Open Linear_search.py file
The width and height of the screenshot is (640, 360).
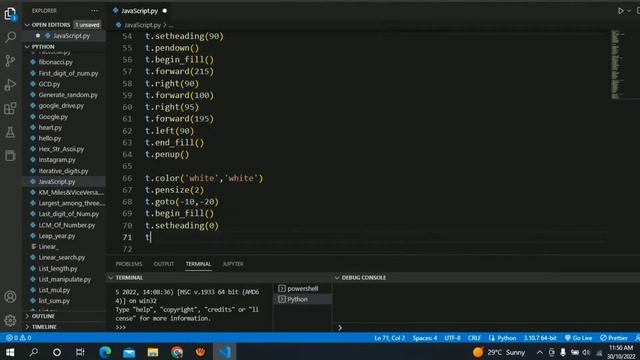pos(62,258)
